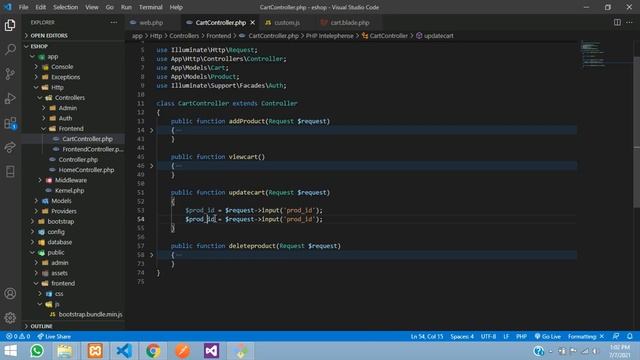This screenshot has height=360, width=640.
Task: Open the notifications bell
Action: point(630,336)
